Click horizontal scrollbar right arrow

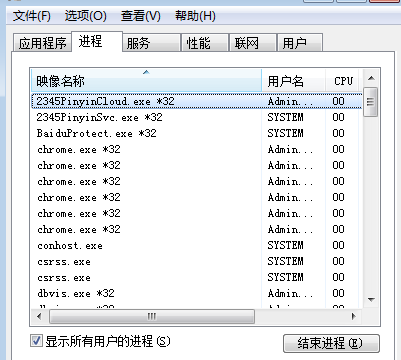pyautogui.click(x=353, y=316)
